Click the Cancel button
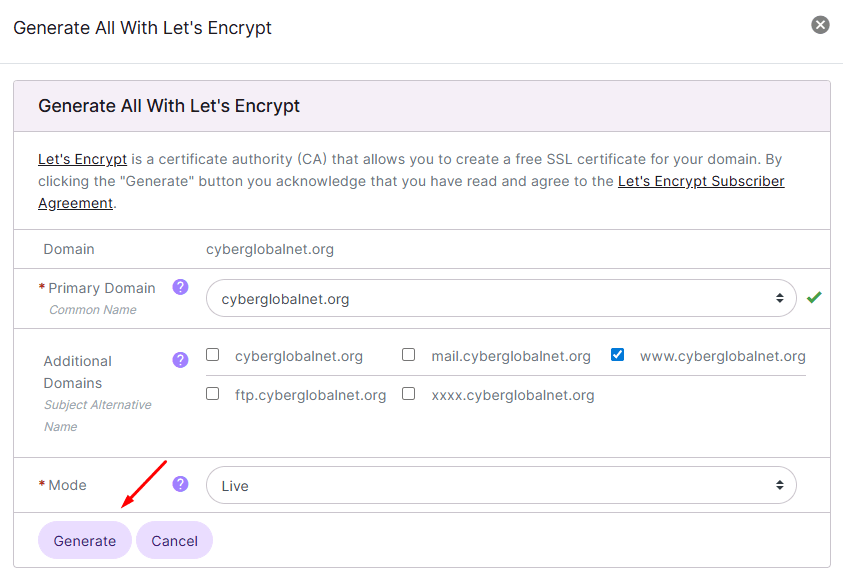 [x=175, y=540]
